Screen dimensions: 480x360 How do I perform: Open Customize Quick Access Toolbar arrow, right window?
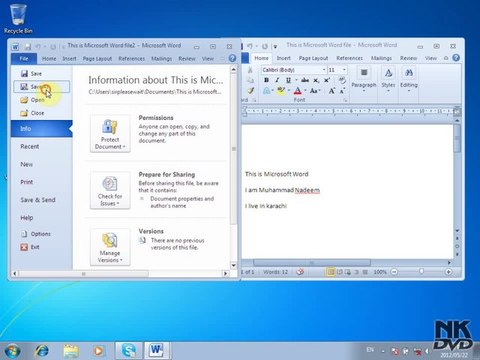click(275, 46)
